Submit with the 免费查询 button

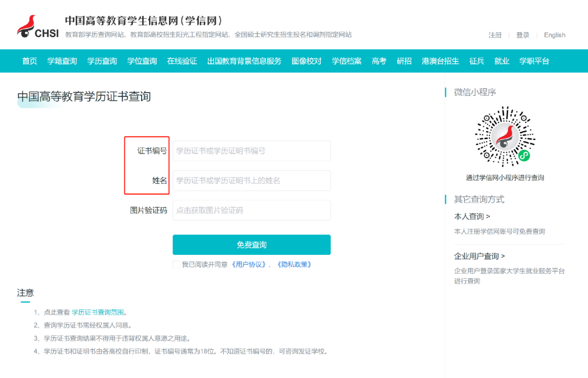point(252,245)
